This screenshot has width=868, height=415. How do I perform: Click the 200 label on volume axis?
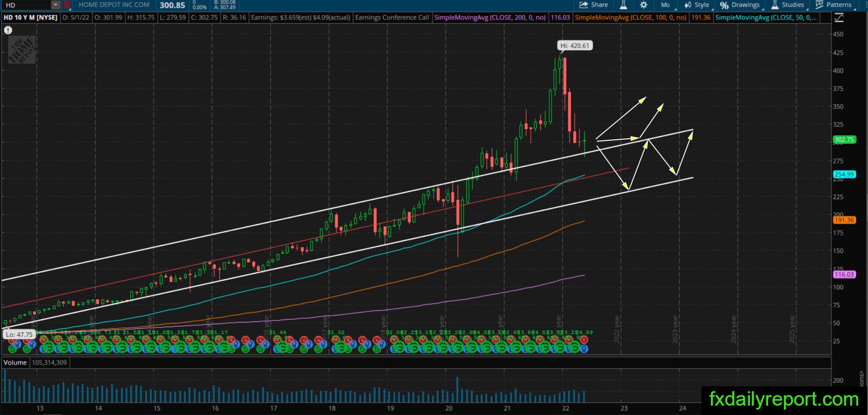(838, 380)
